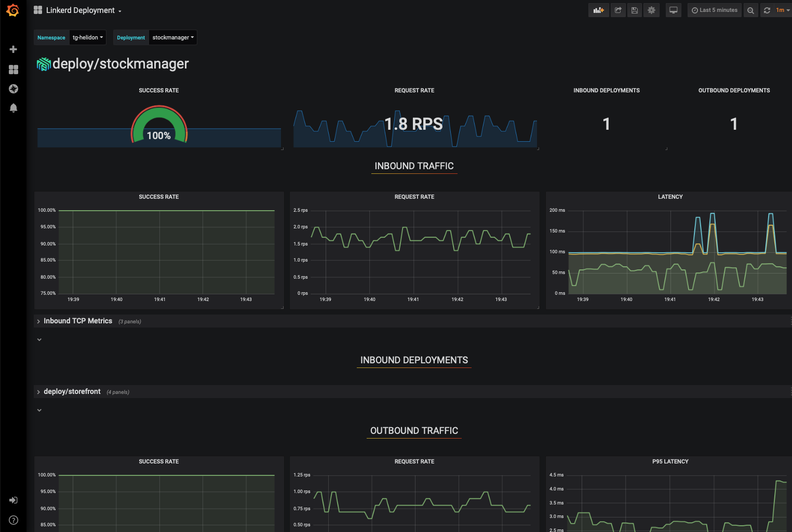
Task: Open the top SUCCESS RATE gauge panel title
Action: pos(159,90)
